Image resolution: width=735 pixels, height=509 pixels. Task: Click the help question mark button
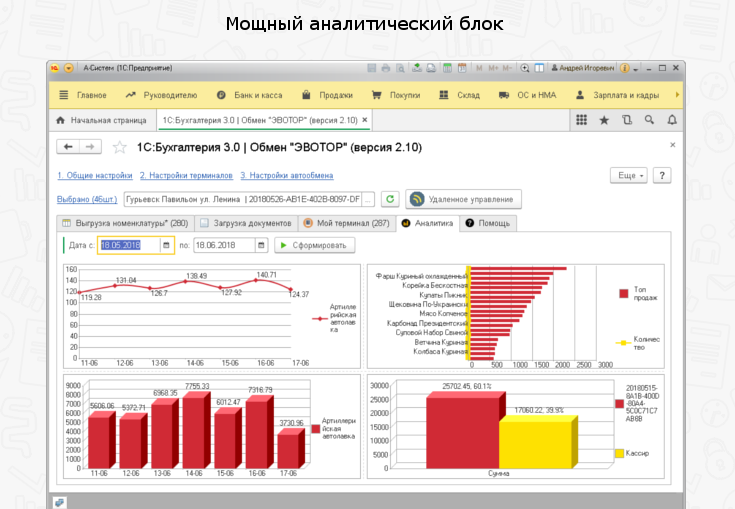661,175
